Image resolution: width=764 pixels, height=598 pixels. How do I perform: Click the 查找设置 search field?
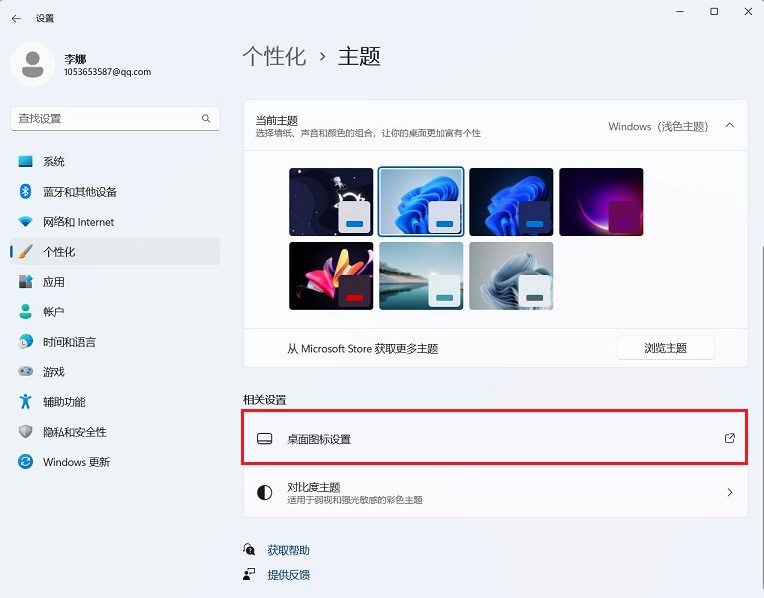click(x=115, y=118)
